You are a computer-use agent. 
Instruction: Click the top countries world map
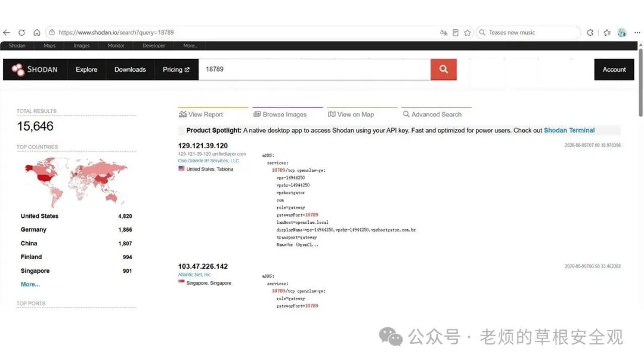[76, 181]
